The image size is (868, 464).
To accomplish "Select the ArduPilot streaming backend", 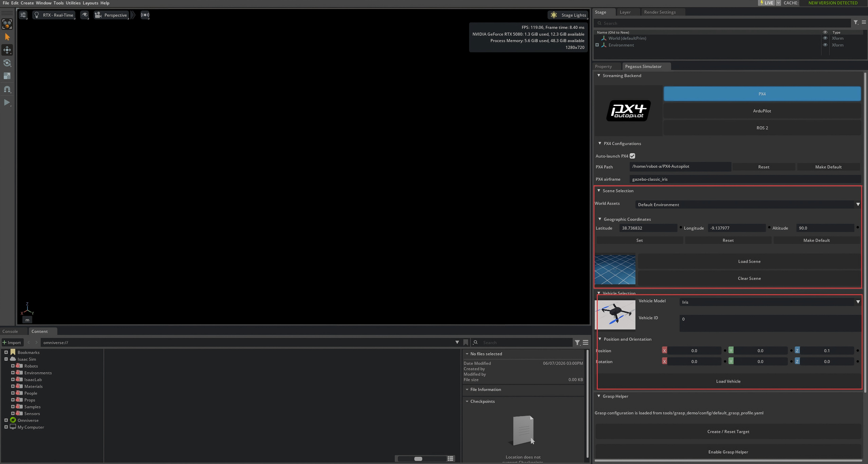I will coord(762,111).
